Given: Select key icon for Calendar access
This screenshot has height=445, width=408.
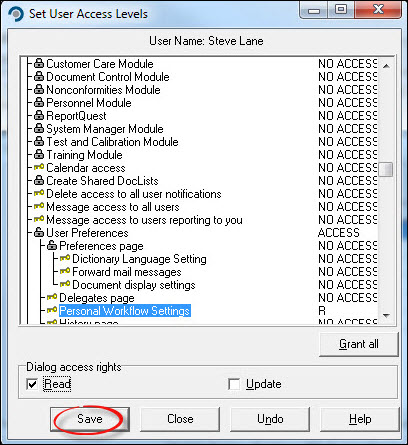Looking at the screenshot, I should pyautogui.click(x=39, y=167).
